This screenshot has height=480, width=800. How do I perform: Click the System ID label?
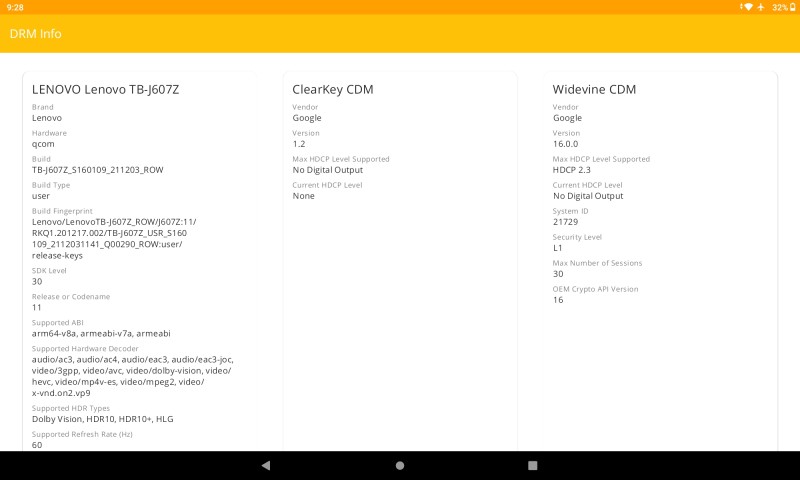click(x=570, y=211)
